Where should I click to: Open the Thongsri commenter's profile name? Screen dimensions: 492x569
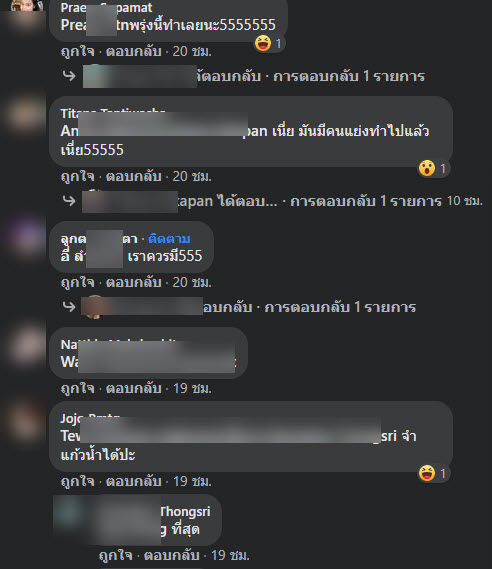coord(185,512)
